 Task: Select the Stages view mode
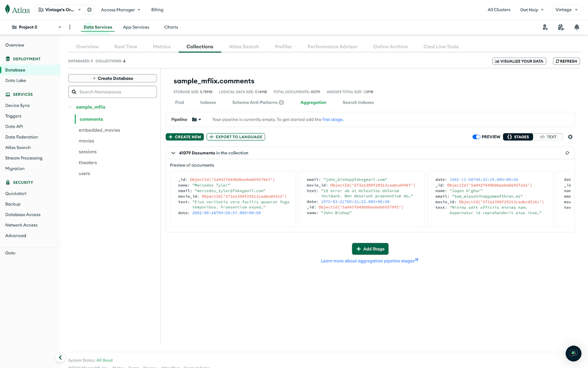[x=518, y=137]
